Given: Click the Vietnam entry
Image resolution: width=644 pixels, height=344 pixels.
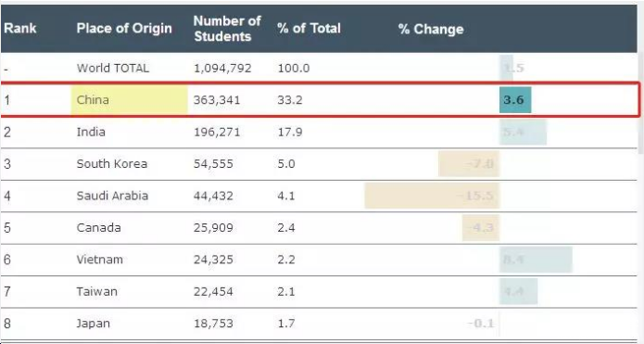Looking at the screenshot, I should 99,260.
